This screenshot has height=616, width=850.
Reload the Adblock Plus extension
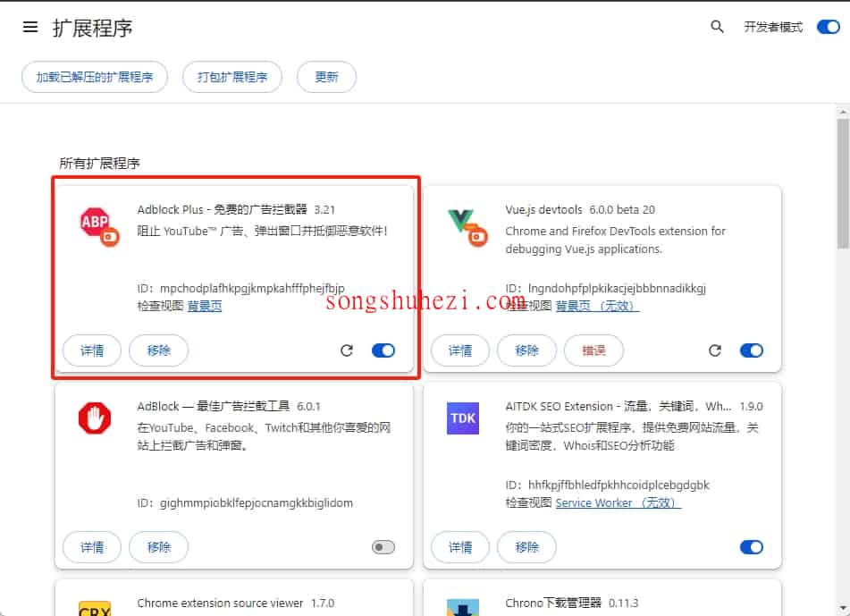(347, 350)
